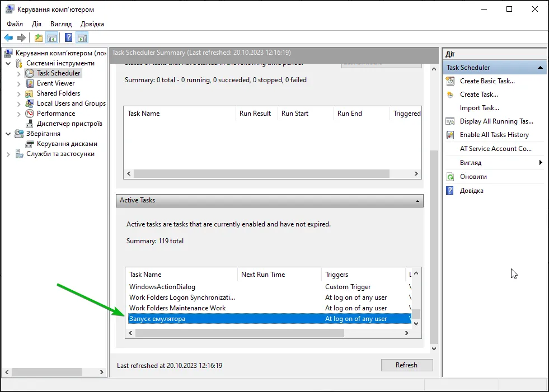Click the Task Scheduler clock icon in tree
Viewport: 549px width, 392px height.
[30, 73]
